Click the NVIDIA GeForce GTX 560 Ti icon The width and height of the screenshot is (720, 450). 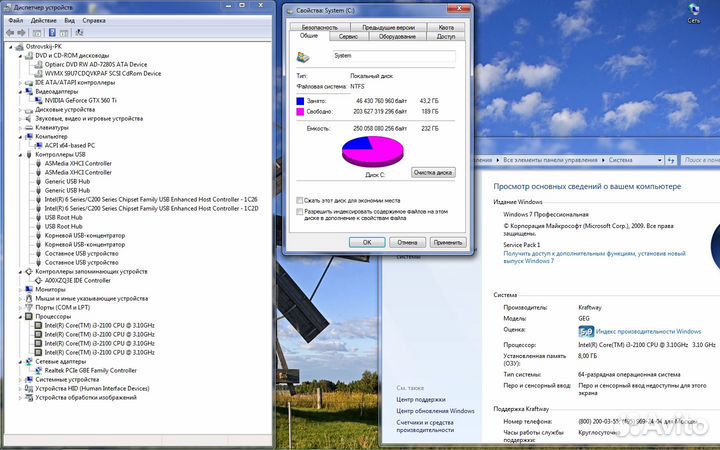coord(39,100)
